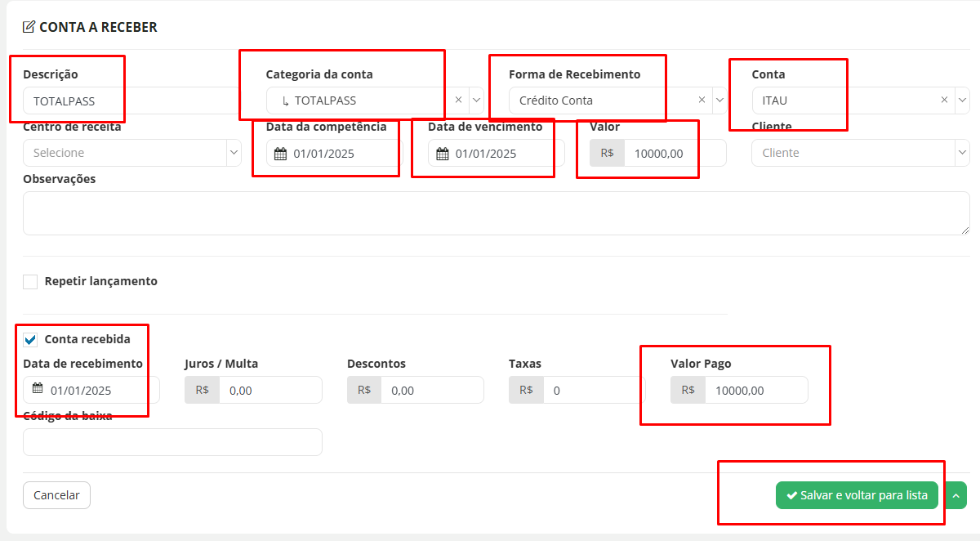Click the R$ prefix of Juros / Multa

202,390
